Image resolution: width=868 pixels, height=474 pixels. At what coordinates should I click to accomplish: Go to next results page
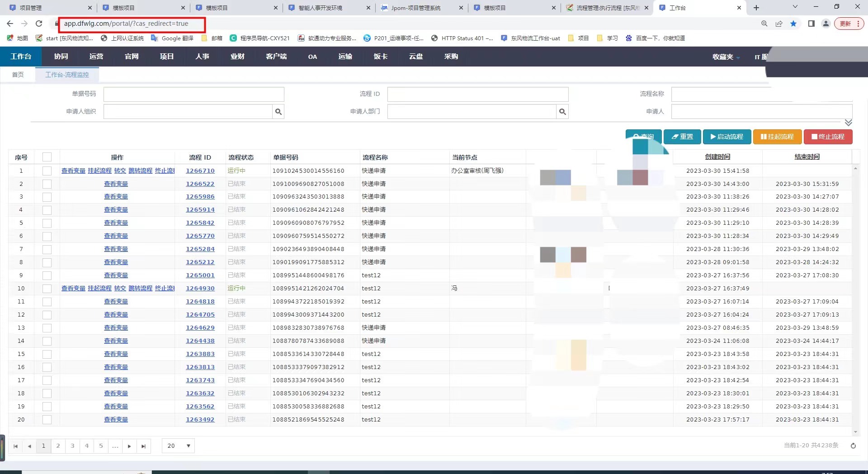coord(129,446)
